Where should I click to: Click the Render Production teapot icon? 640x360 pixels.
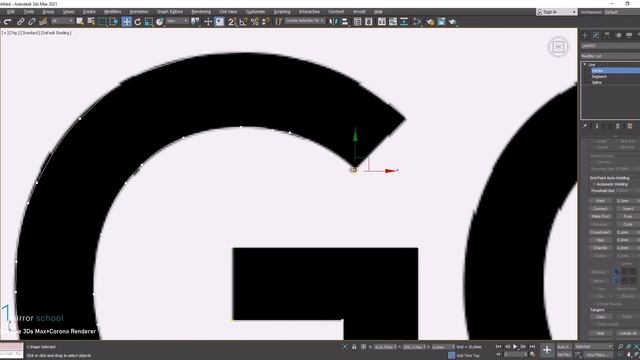point(452,22)
